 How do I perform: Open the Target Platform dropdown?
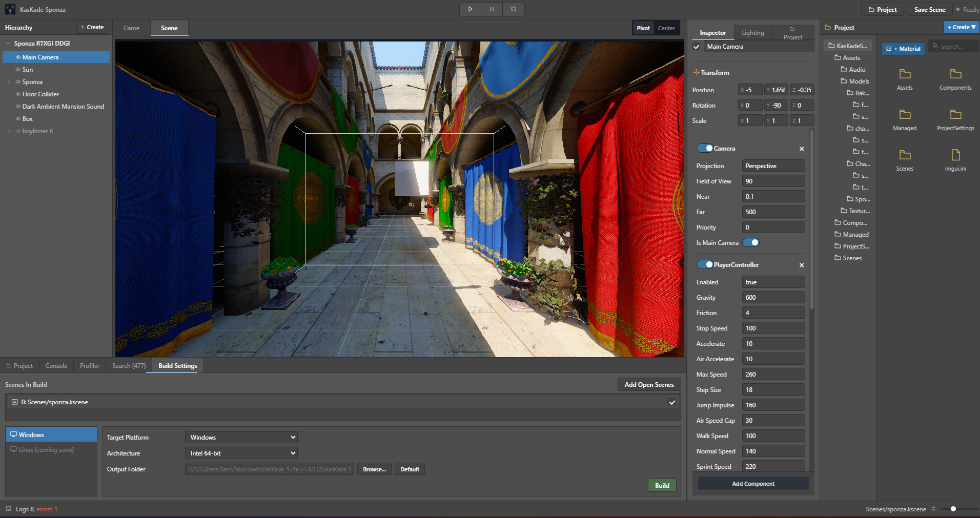[241, 437]
